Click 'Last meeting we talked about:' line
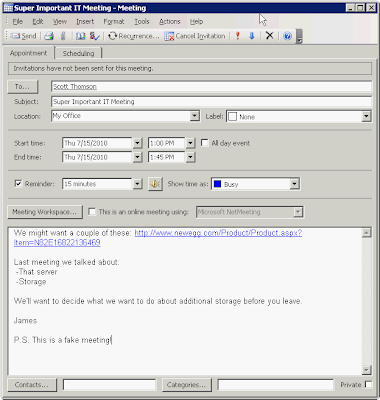The width and height of the screenshot is (380, 400). point(66,262)
